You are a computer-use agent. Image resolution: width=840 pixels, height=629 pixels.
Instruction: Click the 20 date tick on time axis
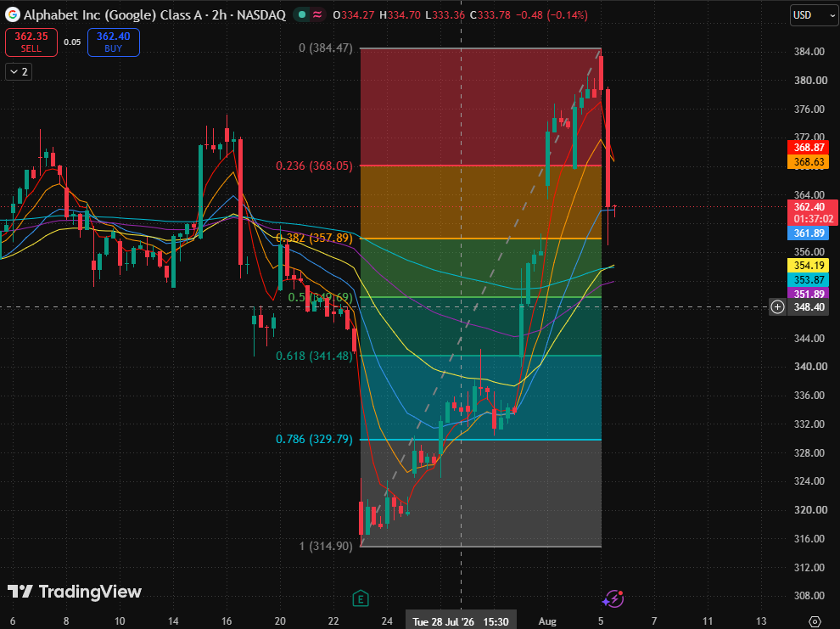[280, 621]
